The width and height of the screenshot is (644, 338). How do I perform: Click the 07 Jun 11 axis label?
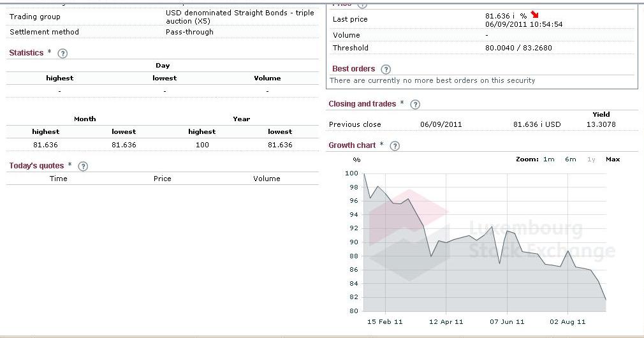click(507, 322)
